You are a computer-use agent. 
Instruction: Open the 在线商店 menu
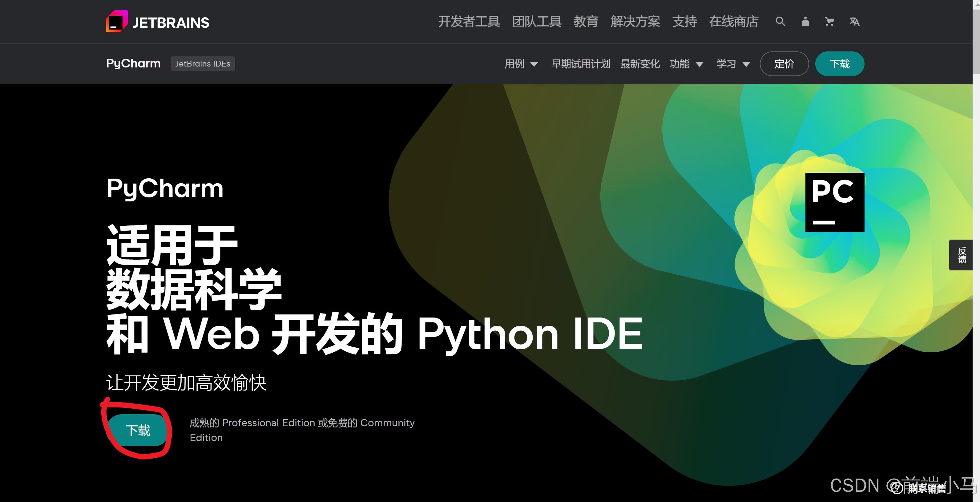[733, 22]
